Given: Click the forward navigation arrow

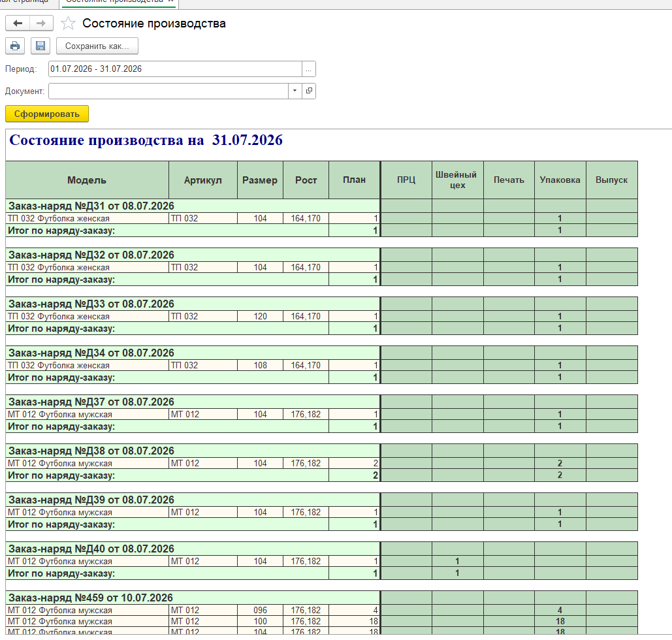Looking at the screenshot, I should click(41, 23).
